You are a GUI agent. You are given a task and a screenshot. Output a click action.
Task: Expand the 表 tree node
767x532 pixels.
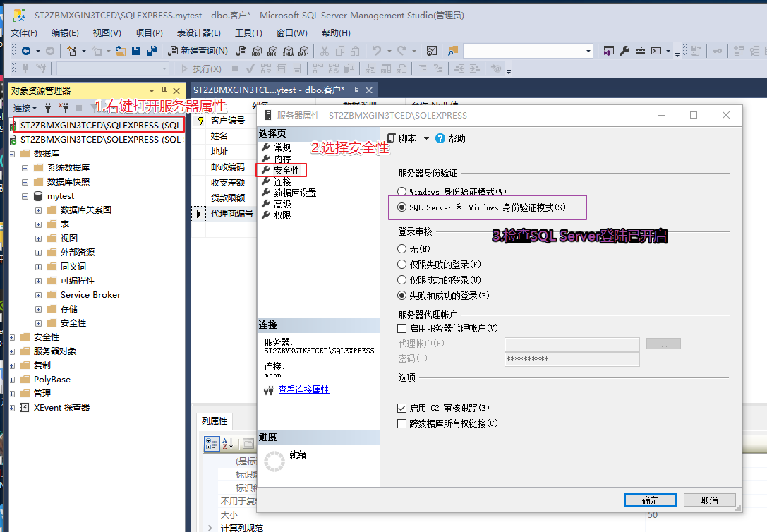[38, 224]
